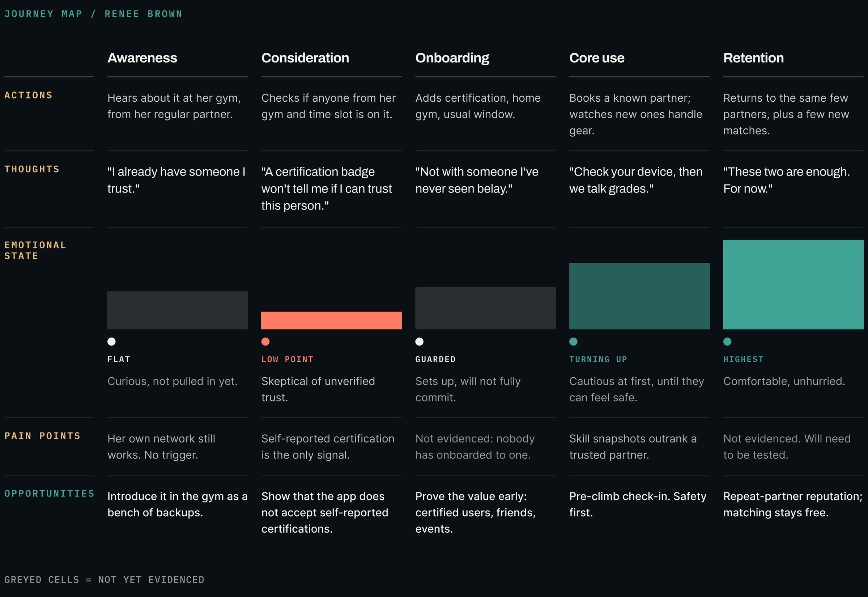868x597 pixels.
Task: Click the HIGHEST label
Action: coord(744,360)
